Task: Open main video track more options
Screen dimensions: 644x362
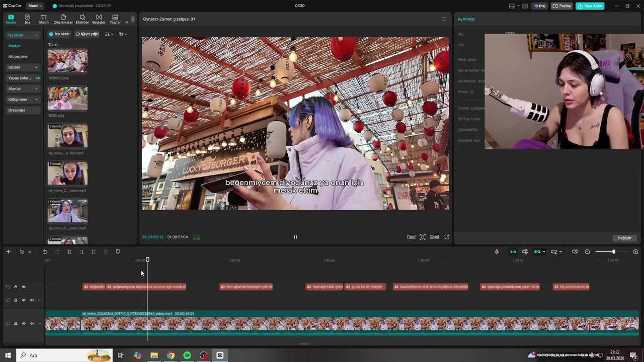Action: tap(40, 323)
